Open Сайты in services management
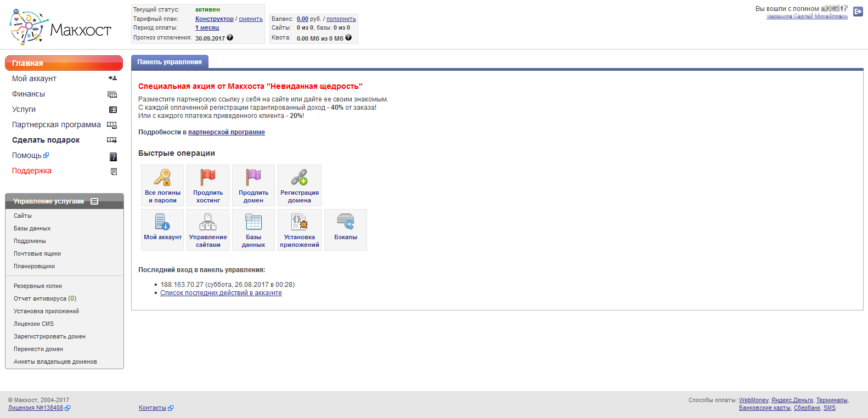Viewport: 868px width, 418px height. pos(22,216)
